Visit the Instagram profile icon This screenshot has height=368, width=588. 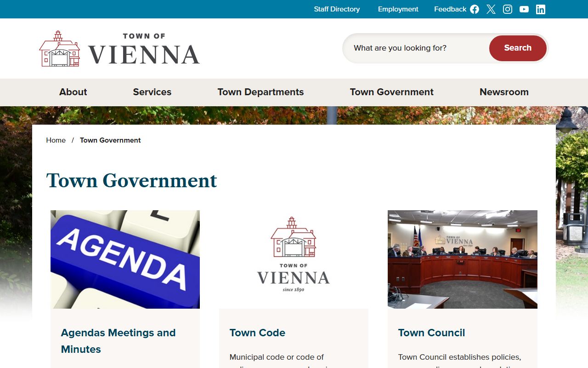tap(508, 9)
